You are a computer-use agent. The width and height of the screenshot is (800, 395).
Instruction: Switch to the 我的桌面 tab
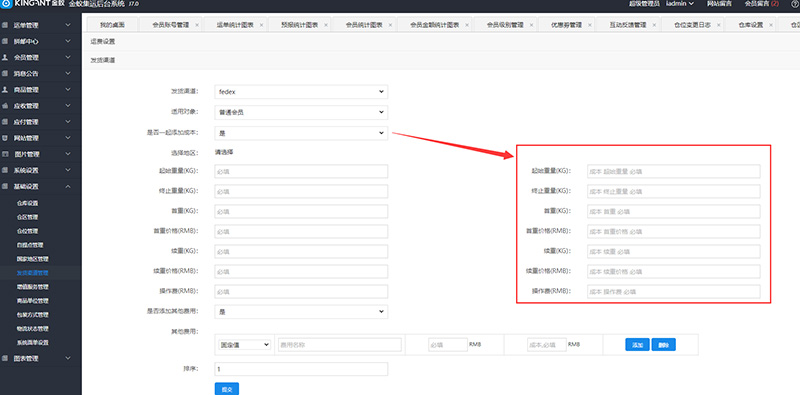tap(112, 25)
